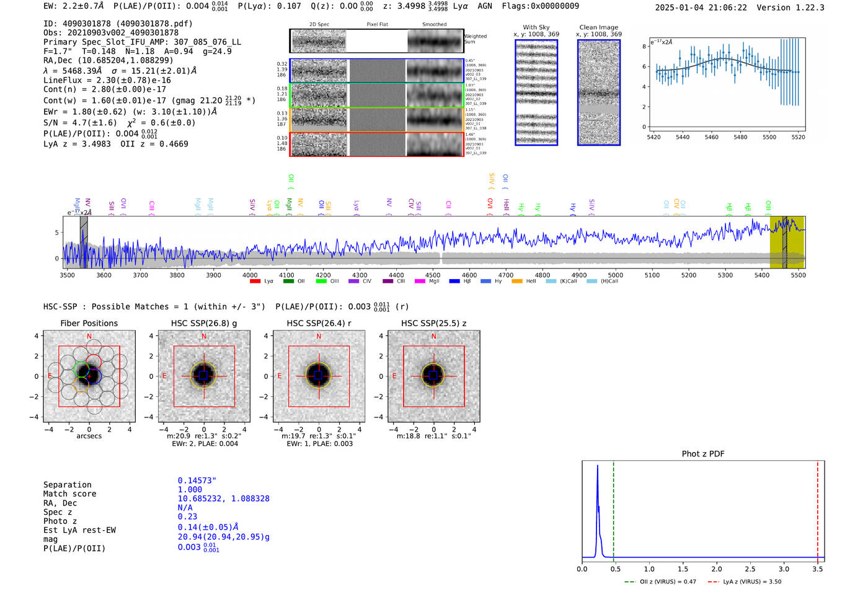The height and width of the screenshot is (591, 868).
Task: Select the timestamp "2025-01-04 21:06:22"
Action: point(701,7)
